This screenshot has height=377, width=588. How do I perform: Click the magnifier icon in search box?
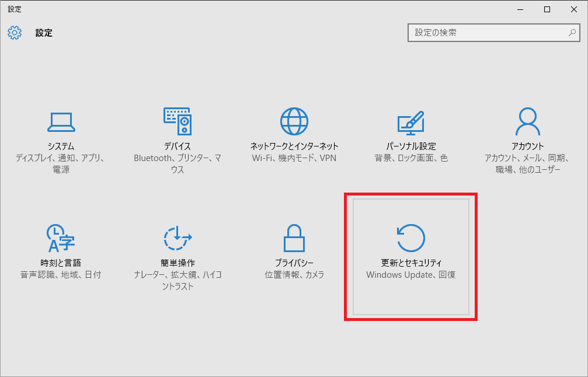point(572,33)
